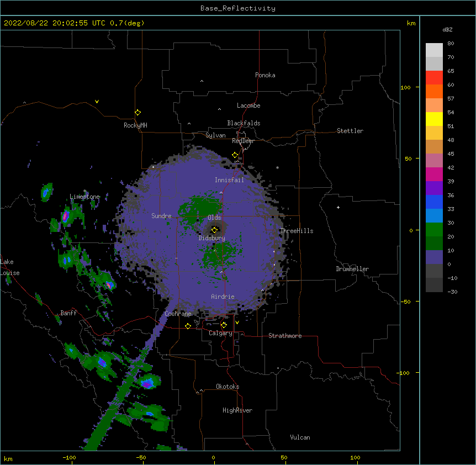Select the radar site diamond between Olds and Didsbury
The image size is (476, 465).
coord(214,230)
